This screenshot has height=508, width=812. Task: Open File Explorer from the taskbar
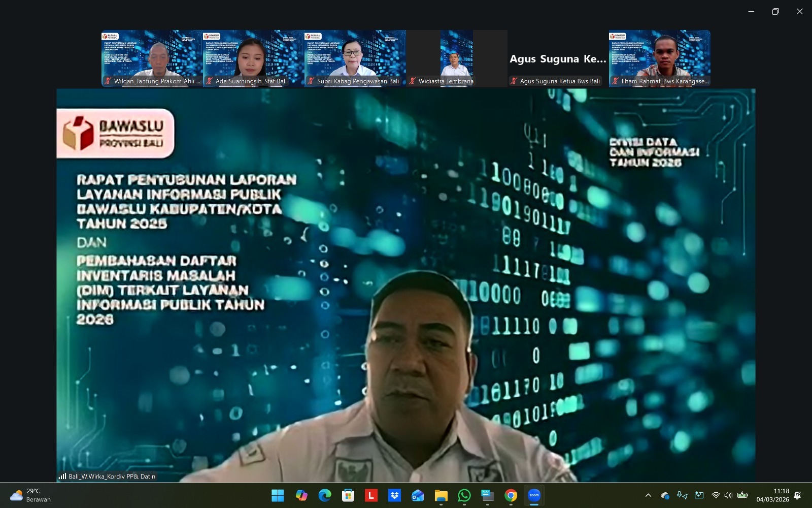coord(440,495)
